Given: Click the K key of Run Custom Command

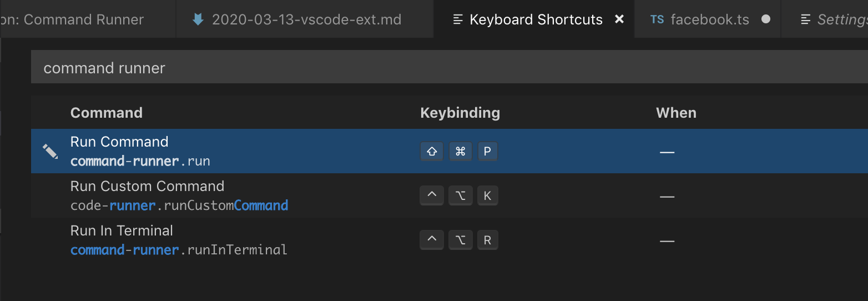Looking at the screenshot, I should pos(488,195).
